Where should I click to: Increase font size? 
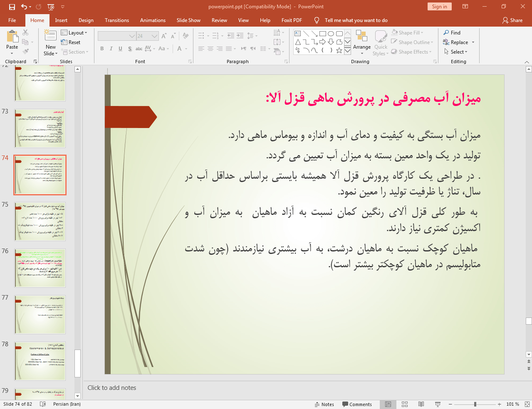tap(164, 36)
